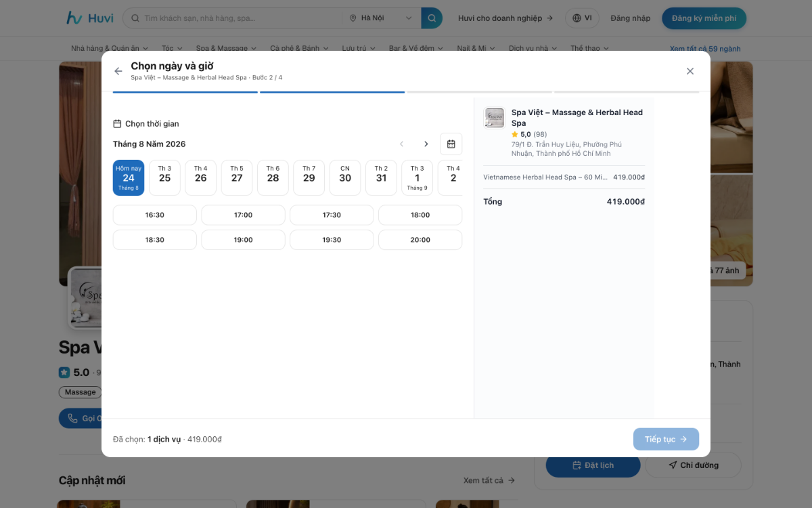Go to next week with right chevron
The height and width of the screenshot is (508, 812).
point(426,144)
